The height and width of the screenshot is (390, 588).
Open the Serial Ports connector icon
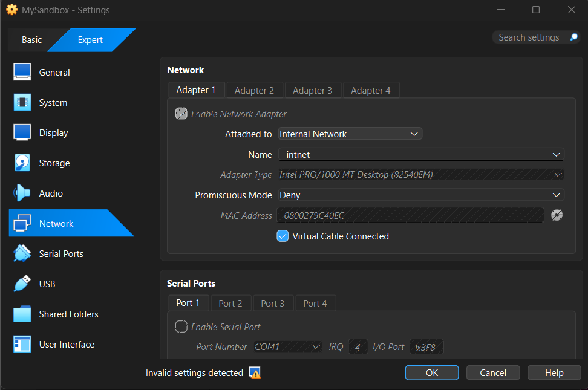tap(22, 253)
